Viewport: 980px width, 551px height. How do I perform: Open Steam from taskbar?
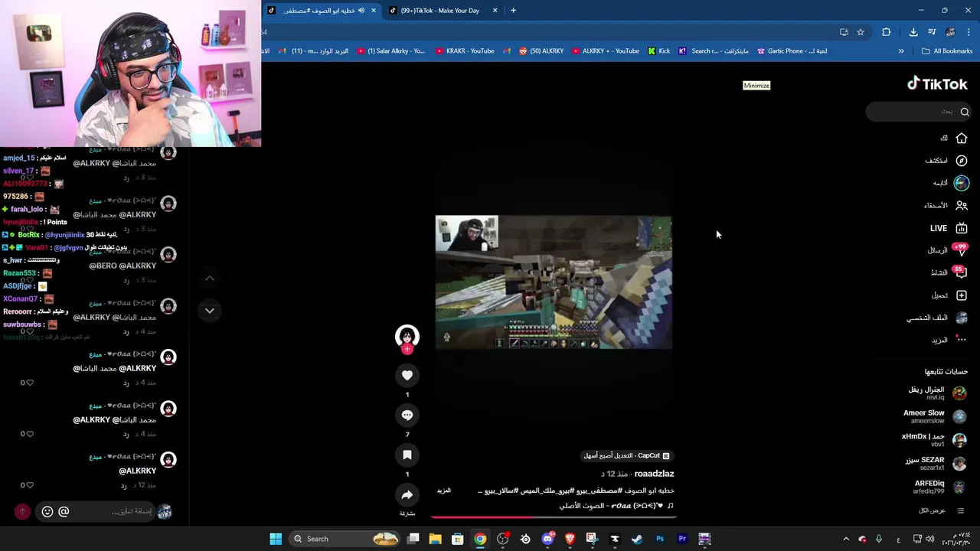637,539
